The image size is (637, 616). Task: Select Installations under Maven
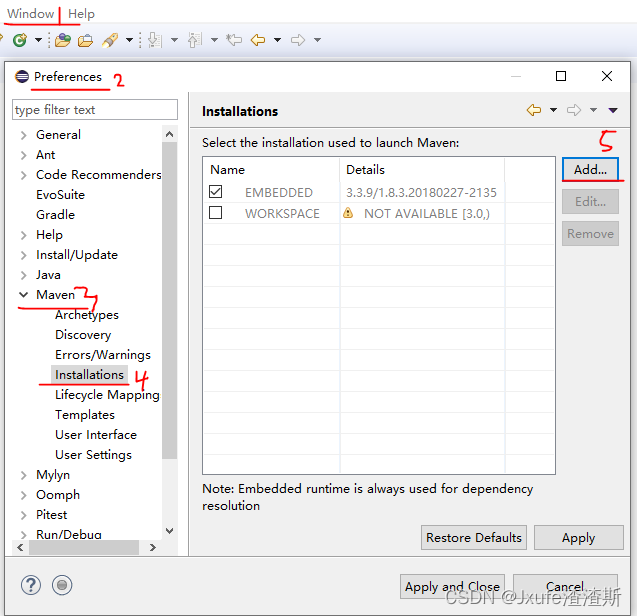tap(89, 375)
